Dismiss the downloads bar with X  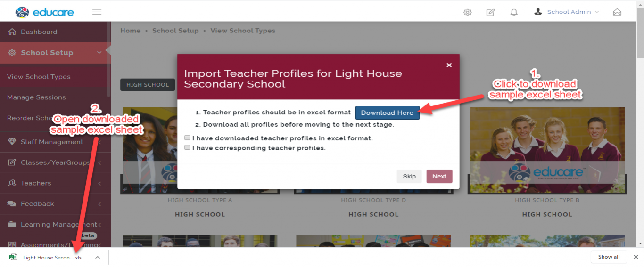[x=636, y=257]
